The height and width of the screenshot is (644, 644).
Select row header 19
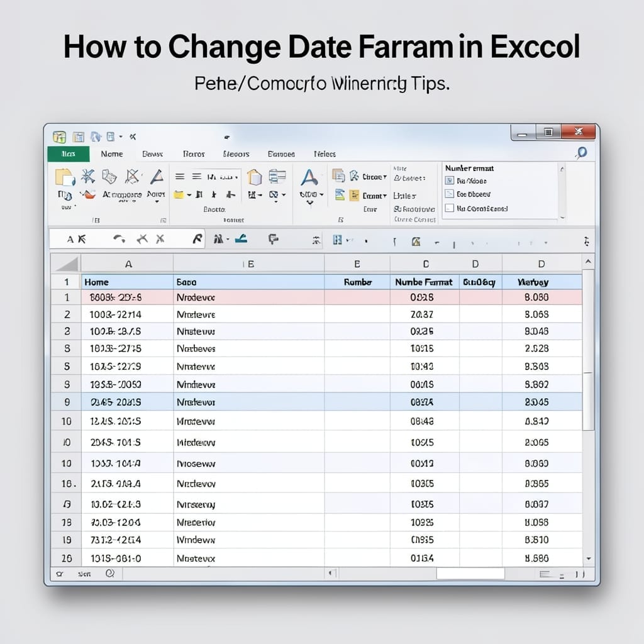(67, 540)
